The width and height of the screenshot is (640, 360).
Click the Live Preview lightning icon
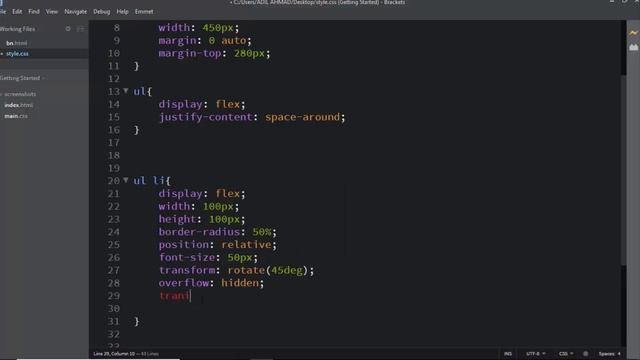tap(633, 33)
